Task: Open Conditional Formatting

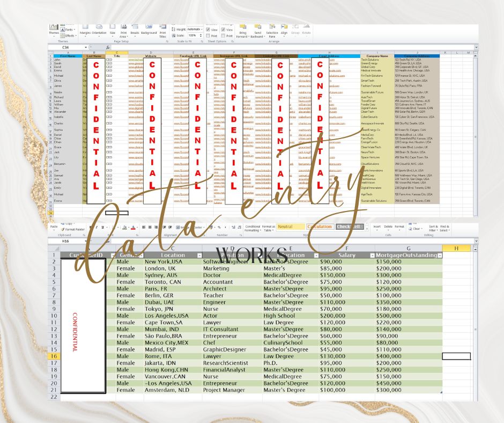Action: pyautogui.click(x=253, y=228)
